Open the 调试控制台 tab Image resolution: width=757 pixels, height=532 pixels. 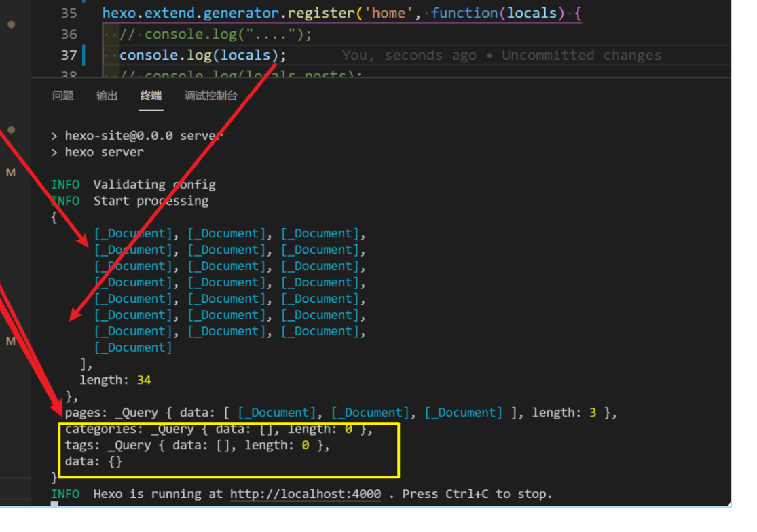click(211, 96)
